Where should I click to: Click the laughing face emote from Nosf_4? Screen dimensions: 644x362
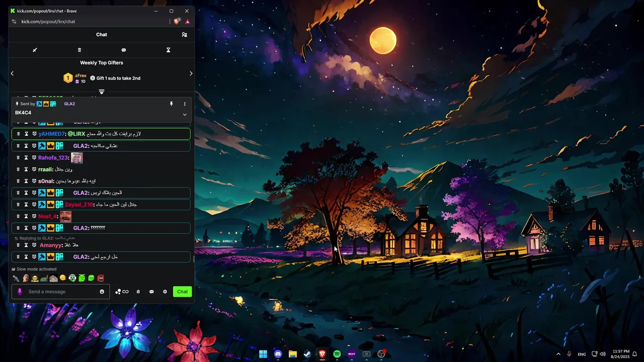tap(65, 217)
